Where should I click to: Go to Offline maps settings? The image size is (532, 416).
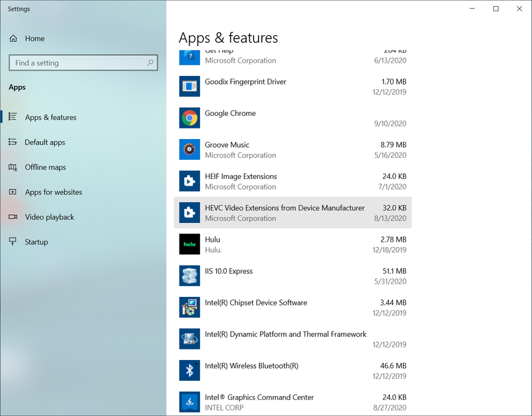[x=45, y=167]
